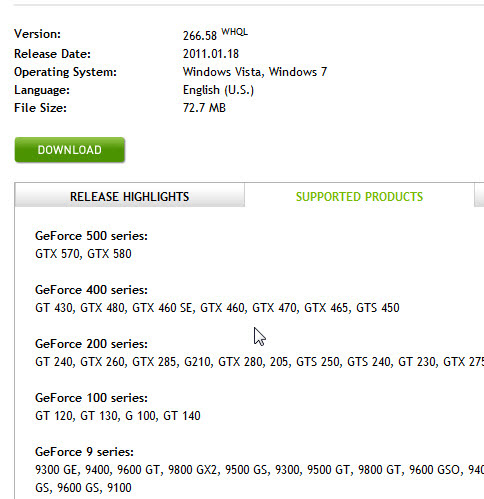
Task: Click the GeForce 9 series heading
Action: coord(84,452)
